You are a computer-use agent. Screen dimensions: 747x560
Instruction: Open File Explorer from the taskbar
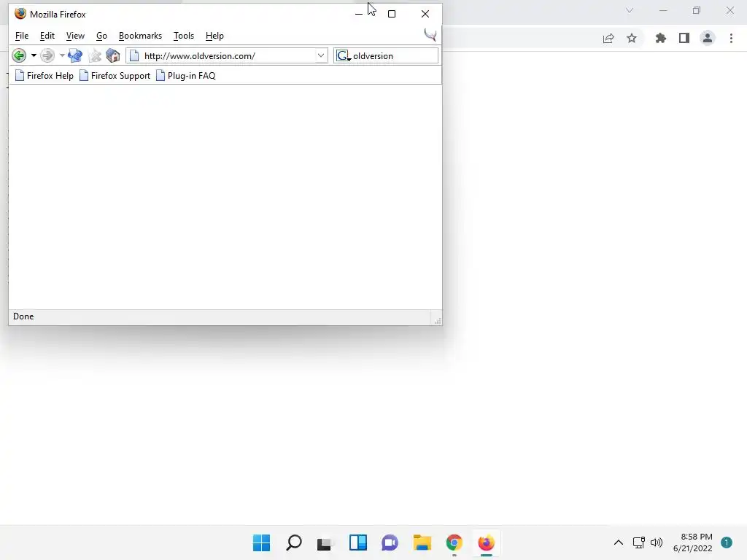click(422, 542)
